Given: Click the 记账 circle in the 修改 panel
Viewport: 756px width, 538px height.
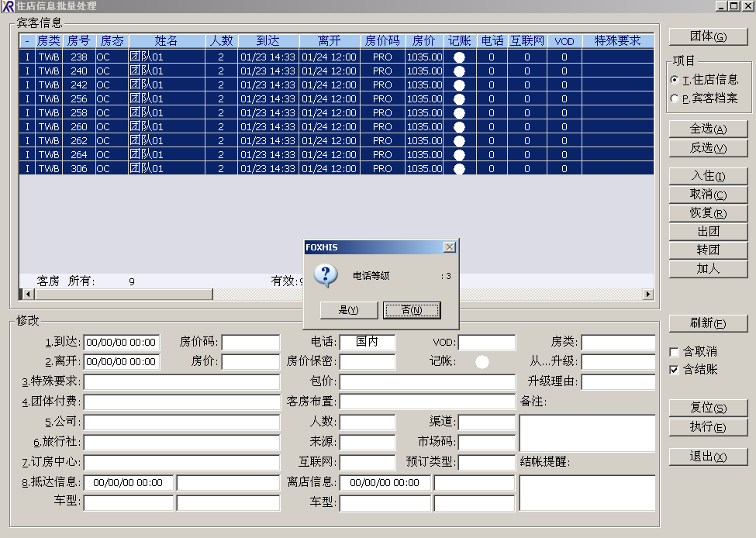Looking at the screenshot, I should tap(482, 361).
